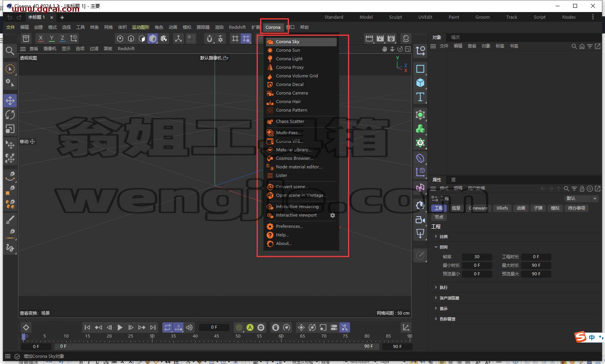This screenshot has height=364, width=605.
Task: Select the Scale tool in left toolbar
Action: tap(10, 129)
